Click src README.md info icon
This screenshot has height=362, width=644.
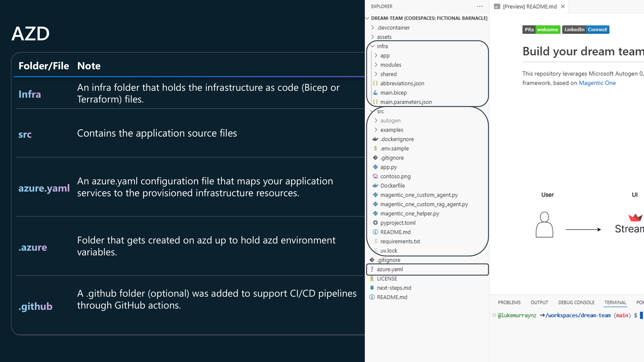tap(375, 232)
